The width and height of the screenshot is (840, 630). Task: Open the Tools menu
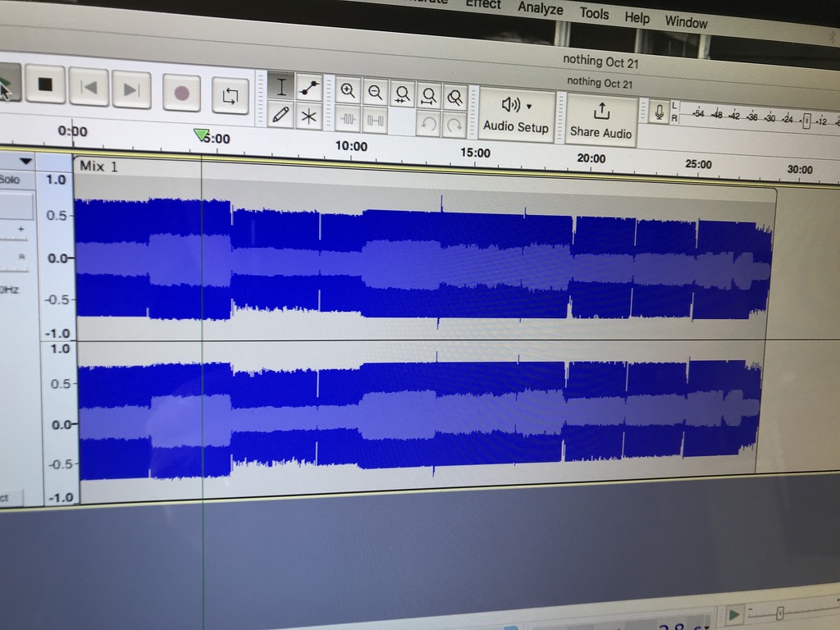(594, 13)
